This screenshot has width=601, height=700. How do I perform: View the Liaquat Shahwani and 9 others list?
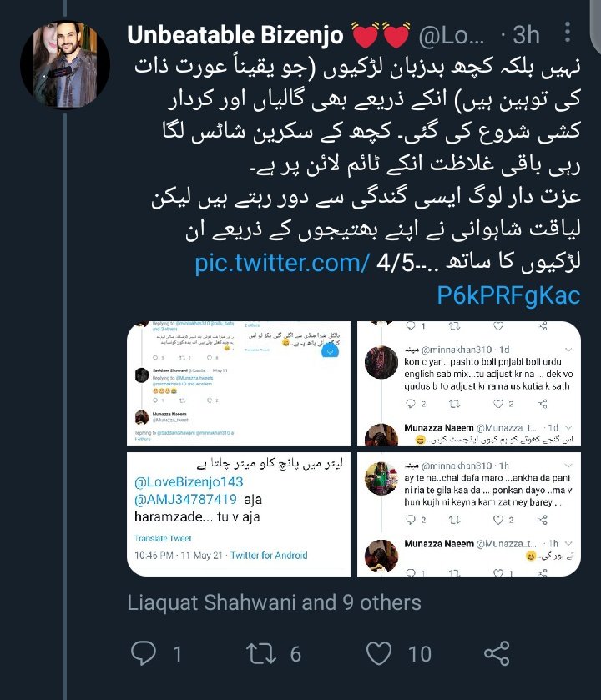point(274,602)
